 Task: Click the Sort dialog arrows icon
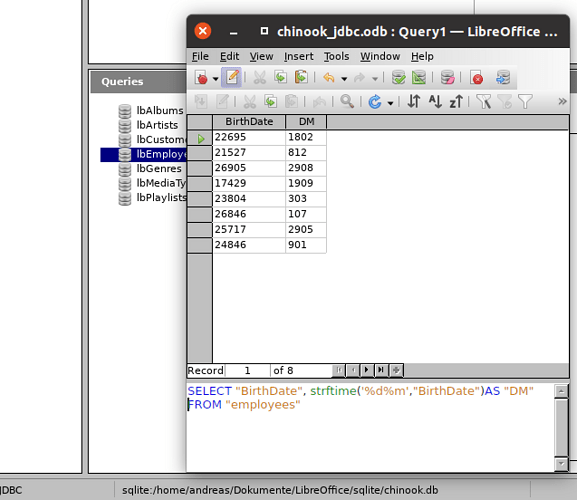(x=414, y=101)
